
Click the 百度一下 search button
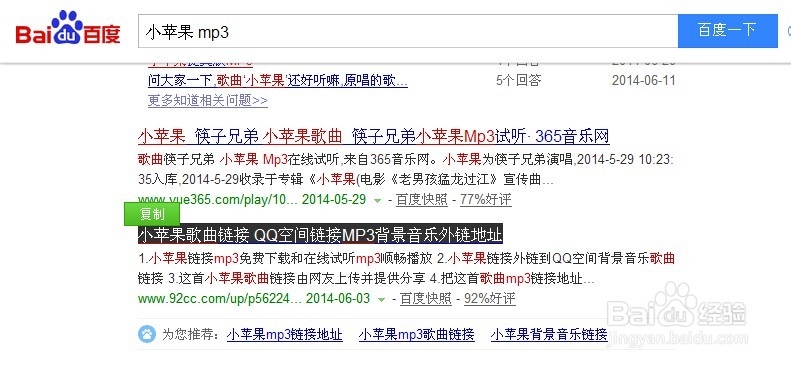click(727, 31)
